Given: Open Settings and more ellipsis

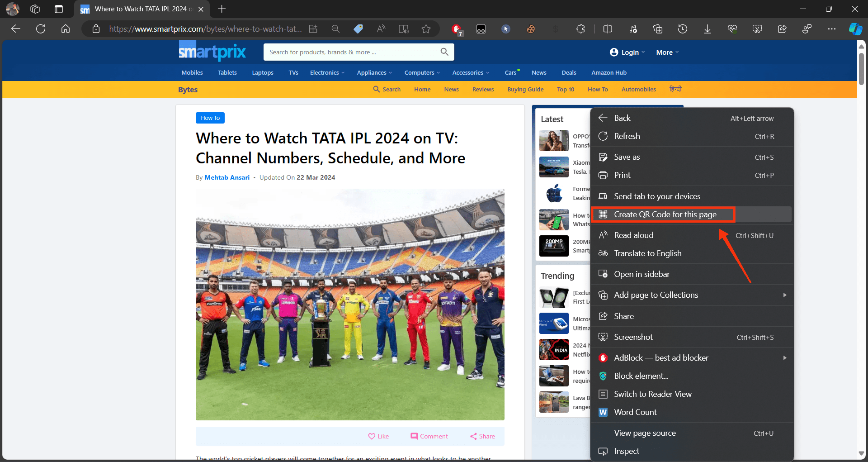Looking at the screenshot, I should coord(832,29).
